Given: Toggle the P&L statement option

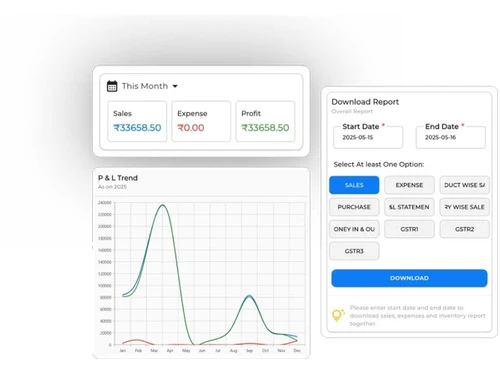Looking at the screenshot, I should (409, 207).
